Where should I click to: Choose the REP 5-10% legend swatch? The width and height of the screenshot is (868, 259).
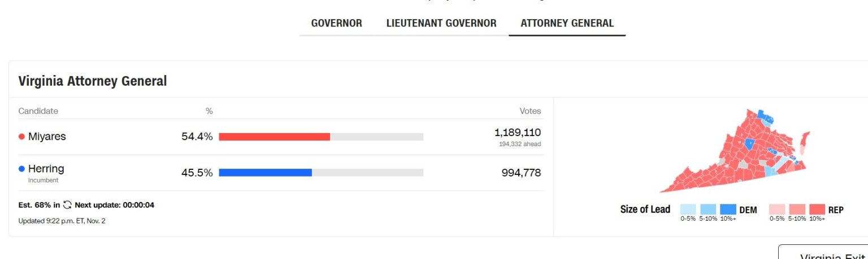(797, 209)
